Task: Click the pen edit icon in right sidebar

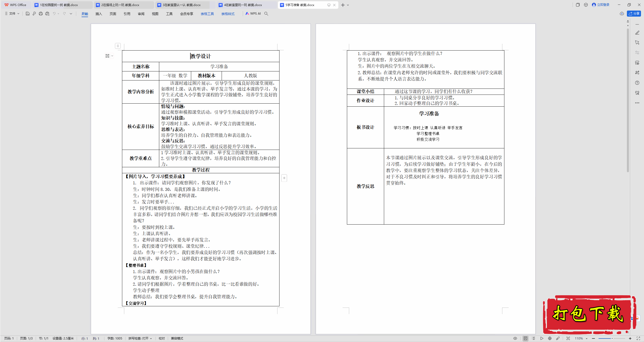Action: [637, 33]
